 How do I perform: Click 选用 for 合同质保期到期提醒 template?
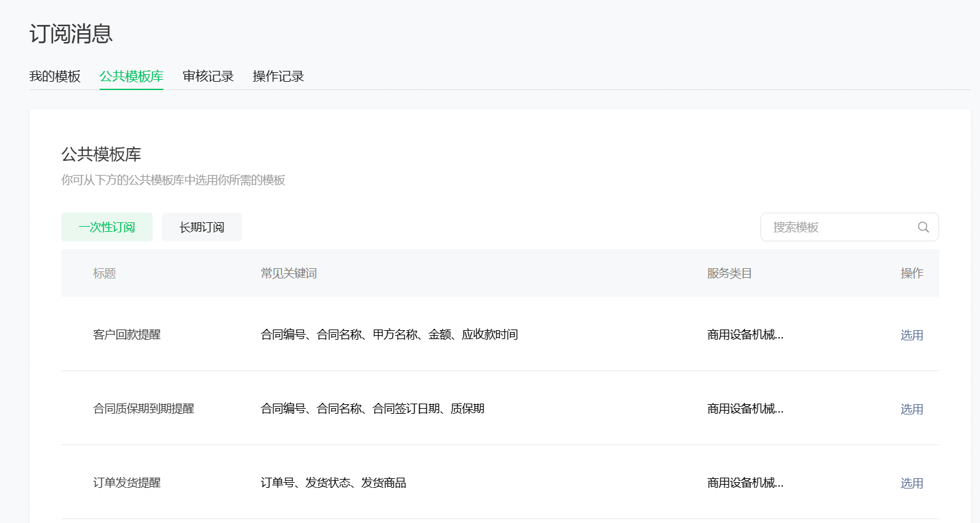pyautogui.click(x=912, y=409)
